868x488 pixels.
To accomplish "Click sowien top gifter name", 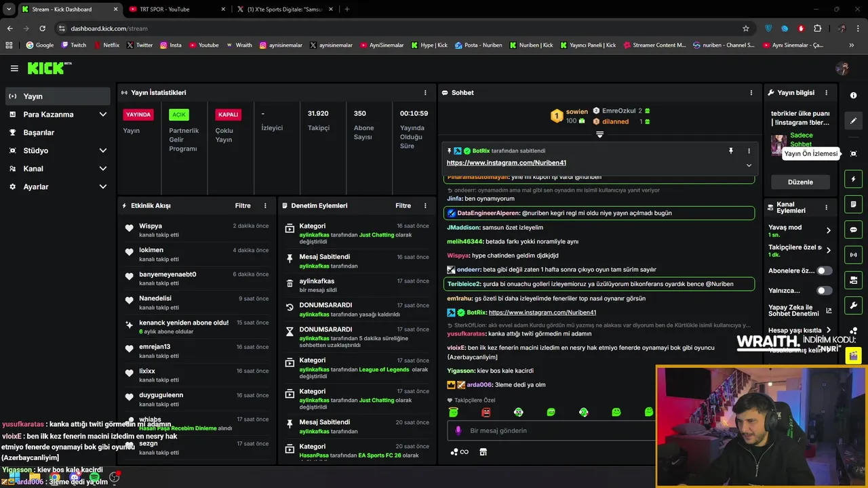I will point(577,111).
